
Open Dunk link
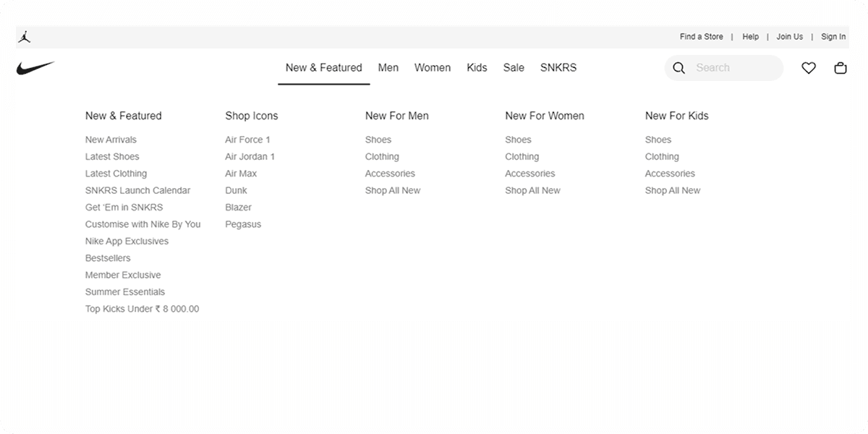236,190
